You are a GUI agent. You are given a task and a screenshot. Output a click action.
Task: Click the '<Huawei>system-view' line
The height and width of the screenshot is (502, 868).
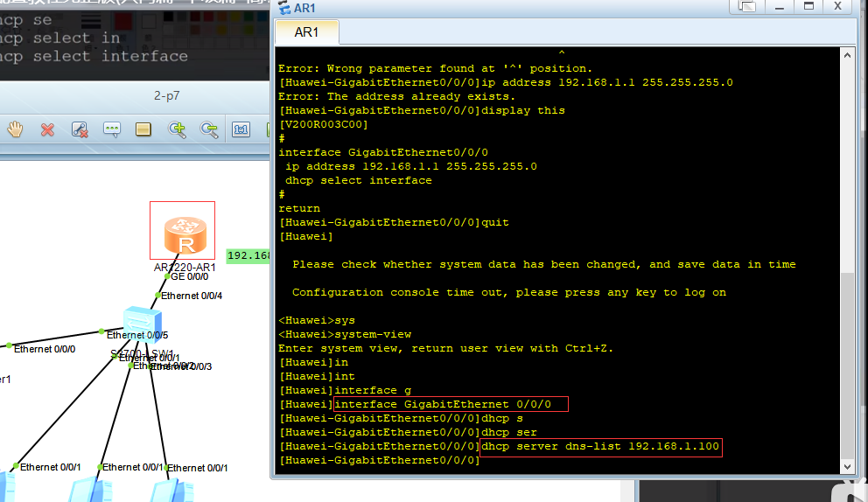tap(345, 334)
